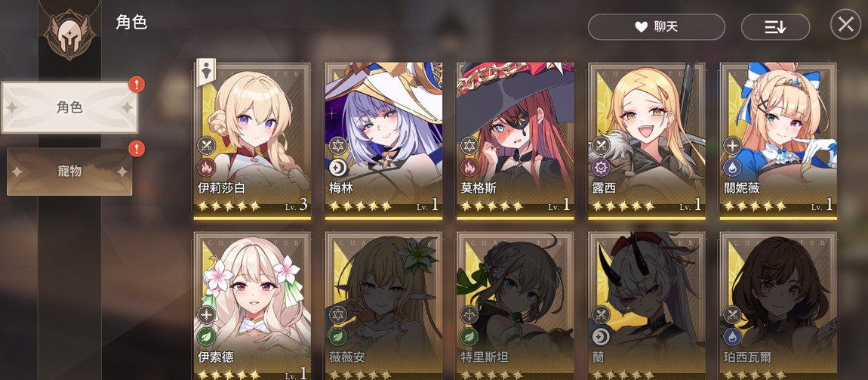This screenshot has width=868, height=380.
Task: Close the character screen with X
Action: coord(845,24)
